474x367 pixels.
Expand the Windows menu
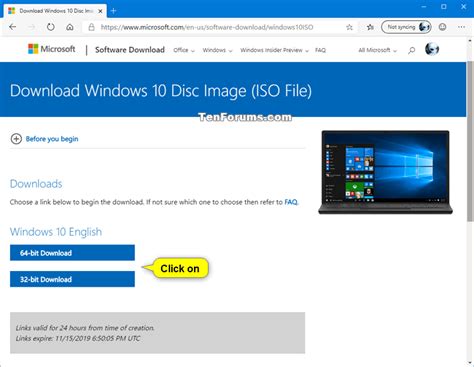(x=217, y=50)
